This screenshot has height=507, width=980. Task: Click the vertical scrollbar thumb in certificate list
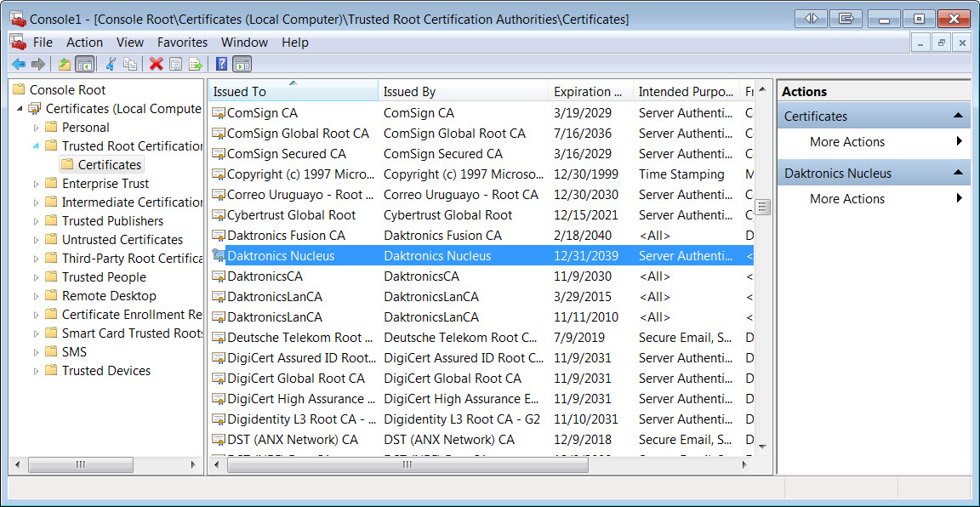pyautogui.click(x=763, y=207)
